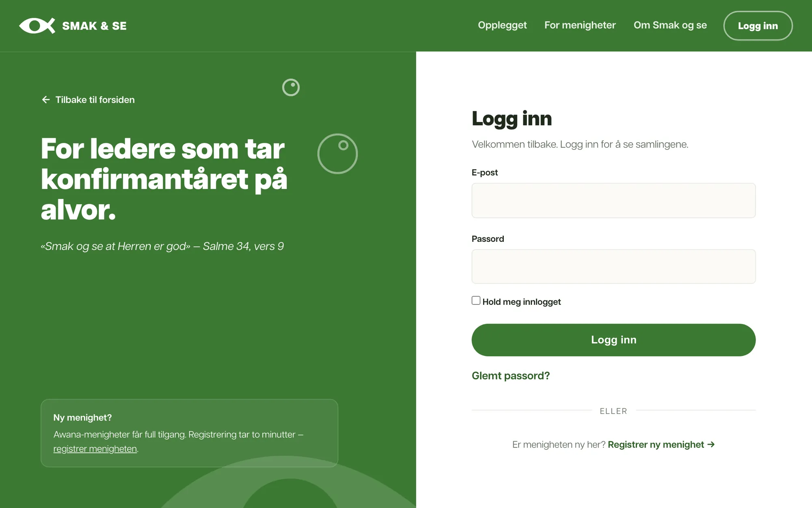
Task: Open the Glemt passord? link
Action: click(x=511, y=376)
